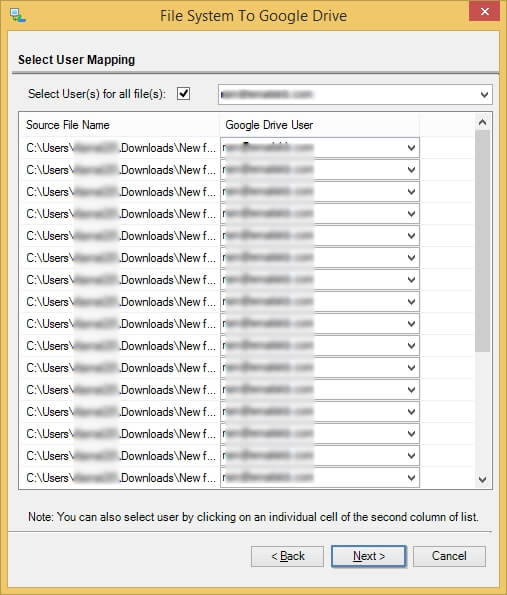Open the Google Drive User dropdown in the second-to-last visible row
This screenshot has width=507, height=595.
point(411,456)
